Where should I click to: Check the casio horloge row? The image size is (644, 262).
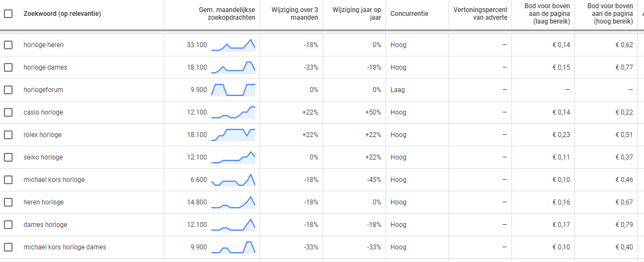tap(8, 112)
